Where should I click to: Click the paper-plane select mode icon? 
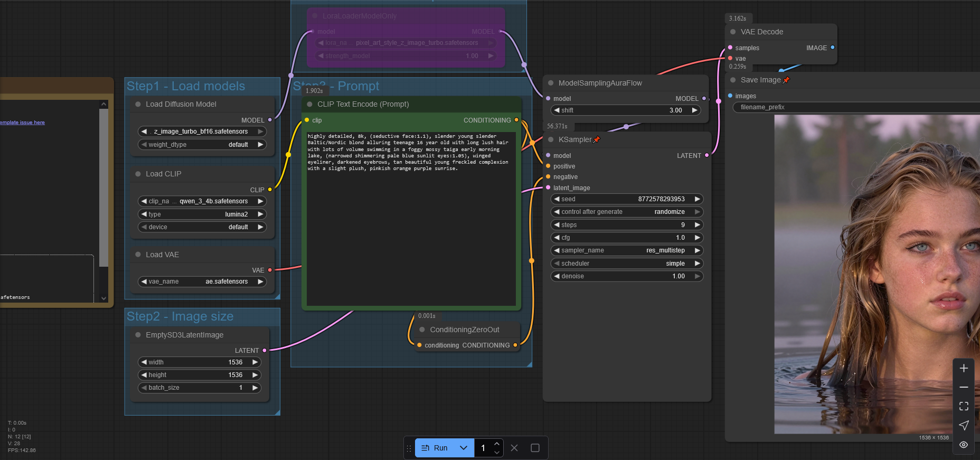pyautogui.click(x=964, y=425)
